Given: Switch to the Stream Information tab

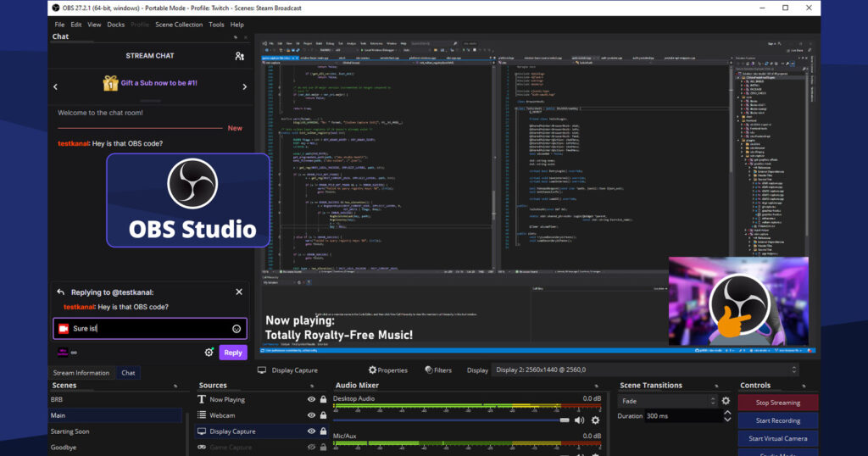Looking at the screenshot, I should click(81, 373).
